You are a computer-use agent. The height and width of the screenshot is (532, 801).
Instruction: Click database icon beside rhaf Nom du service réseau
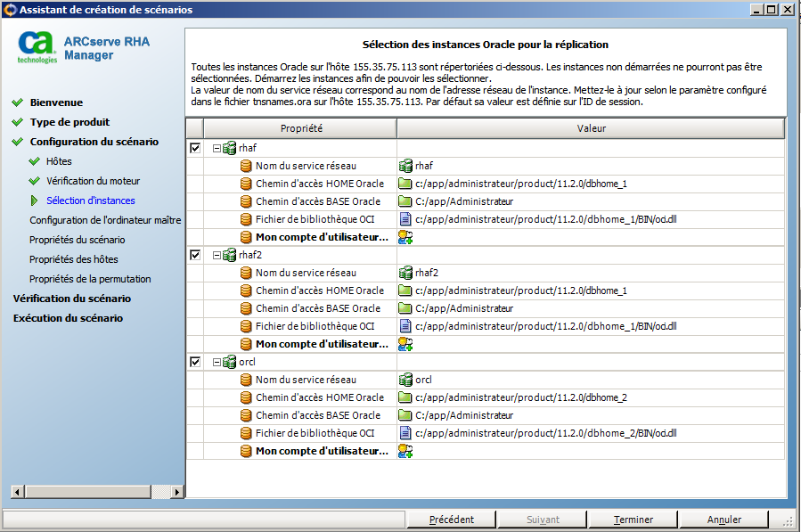click(246, 166)
